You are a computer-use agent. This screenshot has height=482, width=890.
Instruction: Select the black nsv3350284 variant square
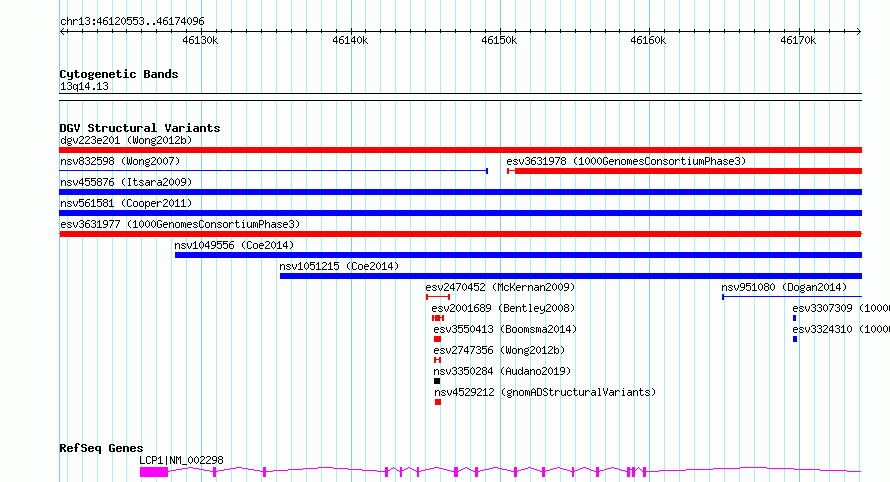coord(437,381)
